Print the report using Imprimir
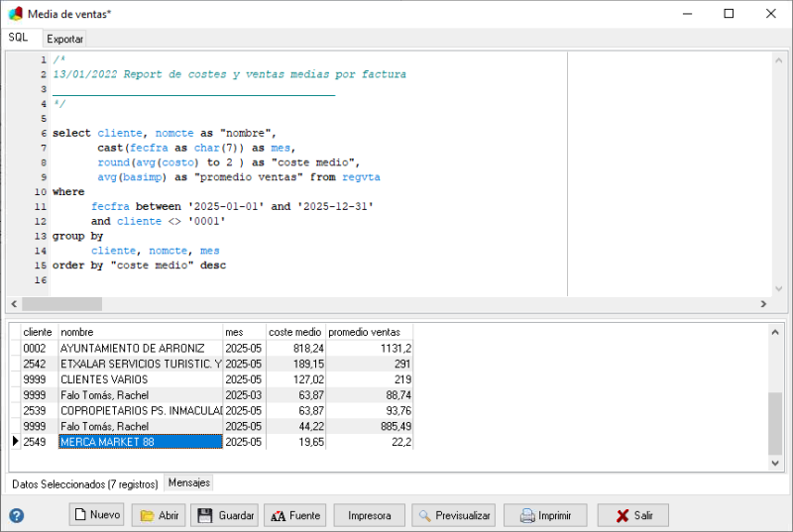This screenshot has height=532, width=793. (x=544, y=515)
